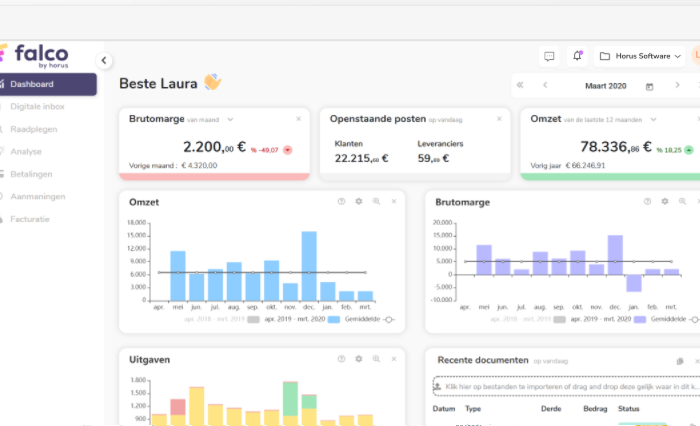Click the Klanten amount 22.215 €
The width and height of the screenshot is (700, 426).
point(362,158)
